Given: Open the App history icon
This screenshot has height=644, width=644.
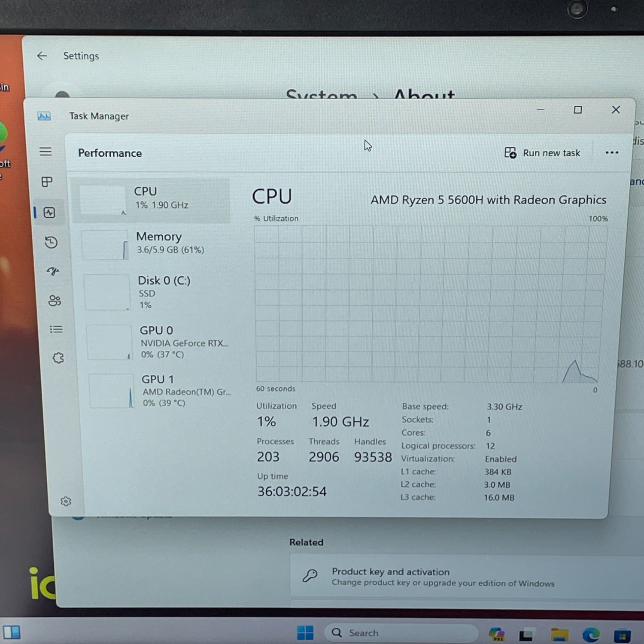Looking at the screenshot, I should coord(51,243).
